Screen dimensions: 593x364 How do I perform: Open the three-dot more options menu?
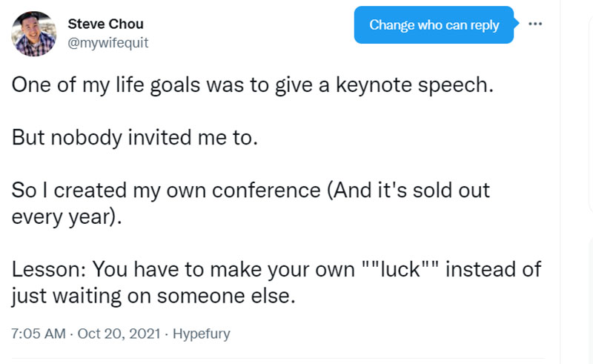(x=534, y=24)
